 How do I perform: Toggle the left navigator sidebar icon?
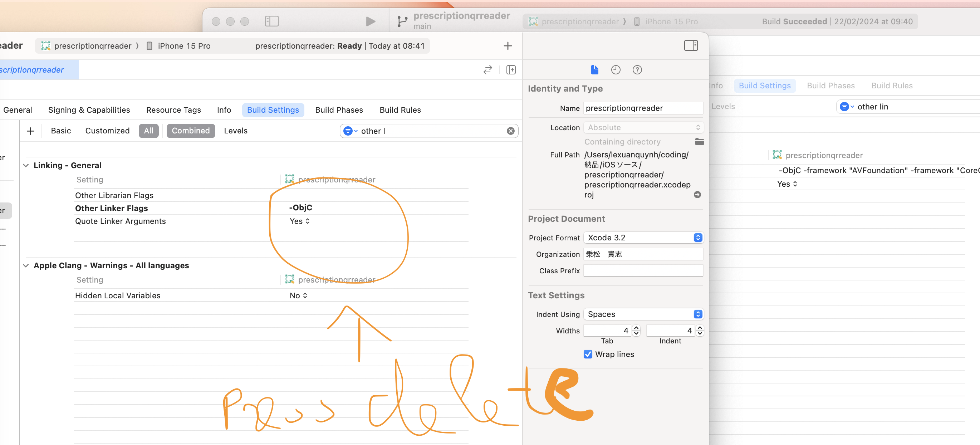tap(271, 21)
